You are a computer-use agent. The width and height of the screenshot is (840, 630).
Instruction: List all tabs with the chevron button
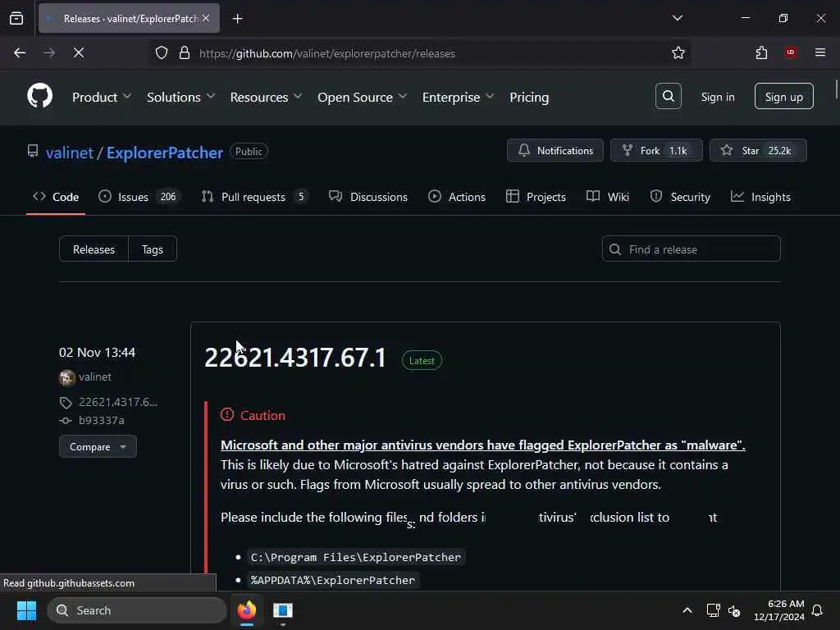pos(677,18)
